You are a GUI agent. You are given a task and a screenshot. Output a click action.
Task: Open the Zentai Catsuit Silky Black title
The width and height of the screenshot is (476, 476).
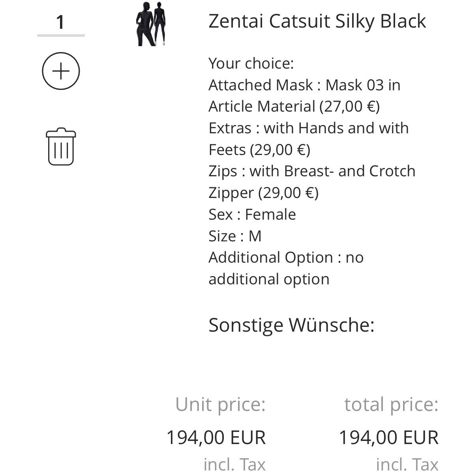click(317, 21)
